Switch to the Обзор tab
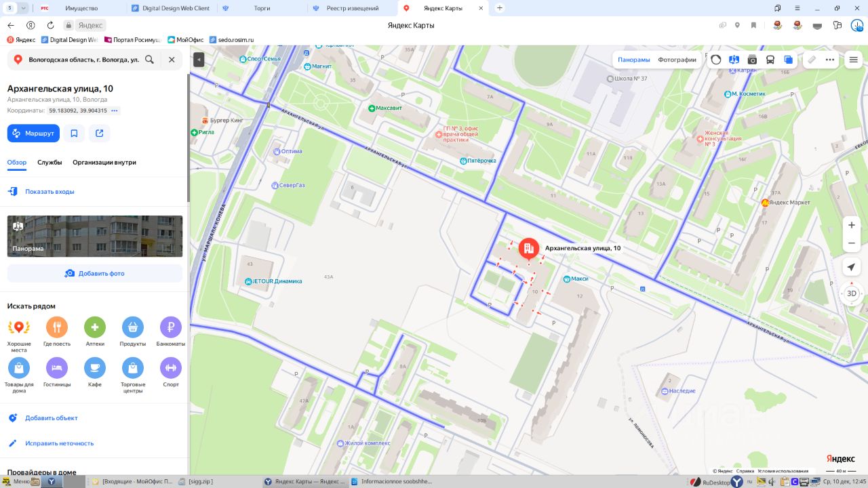This screenshot has width=868, height=488. [x=17, y=163]
